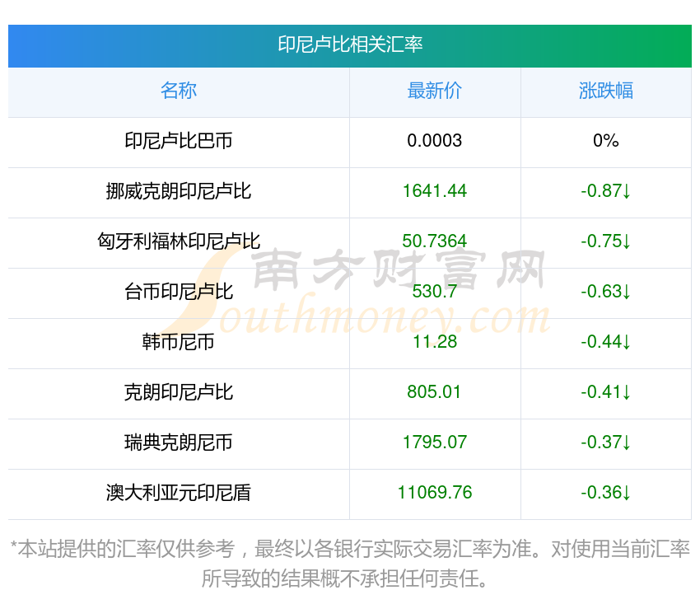700x604 pixels.
Task: Click the 最新价 column header
Action: pos(434,91)
